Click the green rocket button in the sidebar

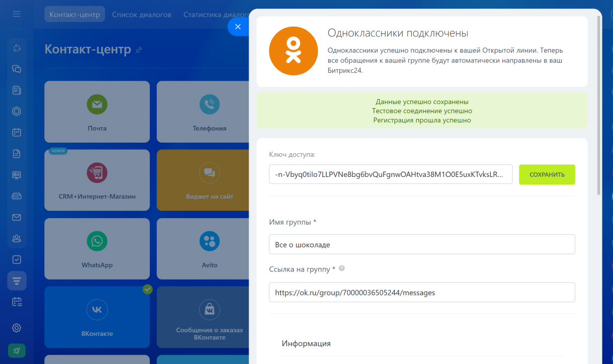(x=17, y=351)
